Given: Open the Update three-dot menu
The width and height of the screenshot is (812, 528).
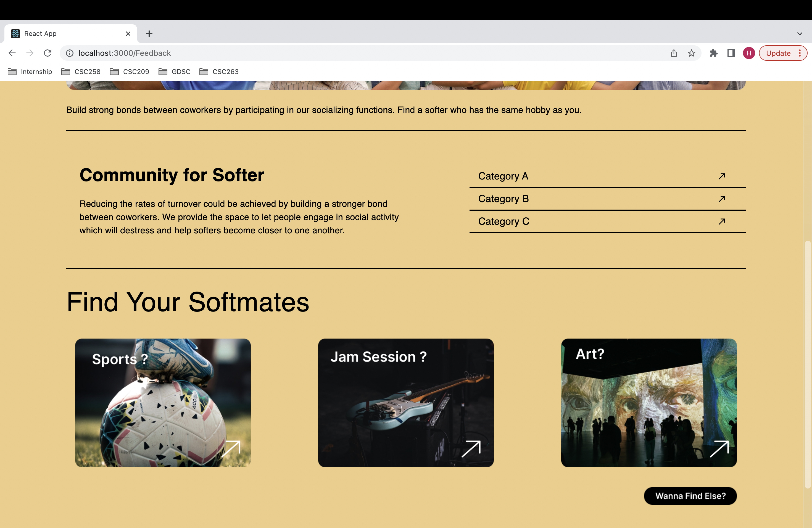Looking at the screenshot, I should 799,53.
